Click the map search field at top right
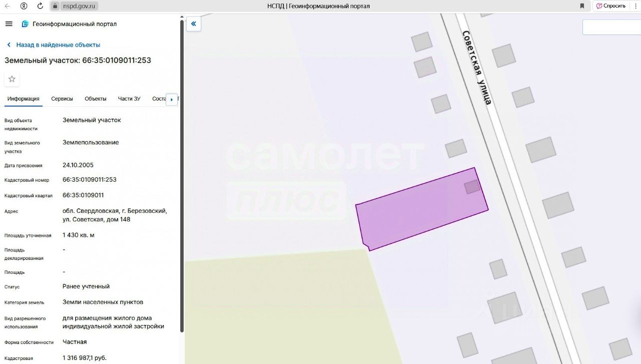641x364 pixels. pos(611,27)
